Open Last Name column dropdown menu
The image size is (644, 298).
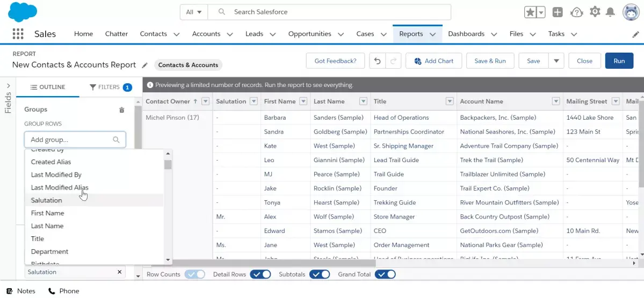tap(363, 101)
